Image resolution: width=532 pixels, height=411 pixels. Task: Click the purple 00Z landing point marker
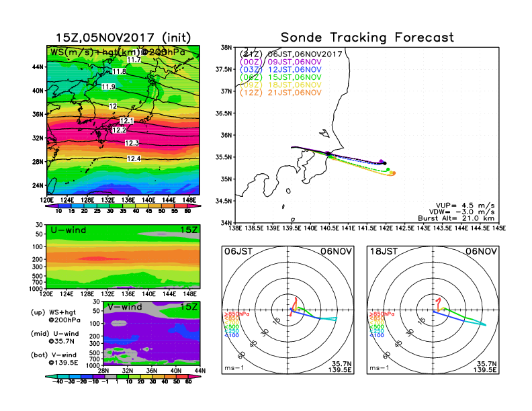click(x=382, y=161)
